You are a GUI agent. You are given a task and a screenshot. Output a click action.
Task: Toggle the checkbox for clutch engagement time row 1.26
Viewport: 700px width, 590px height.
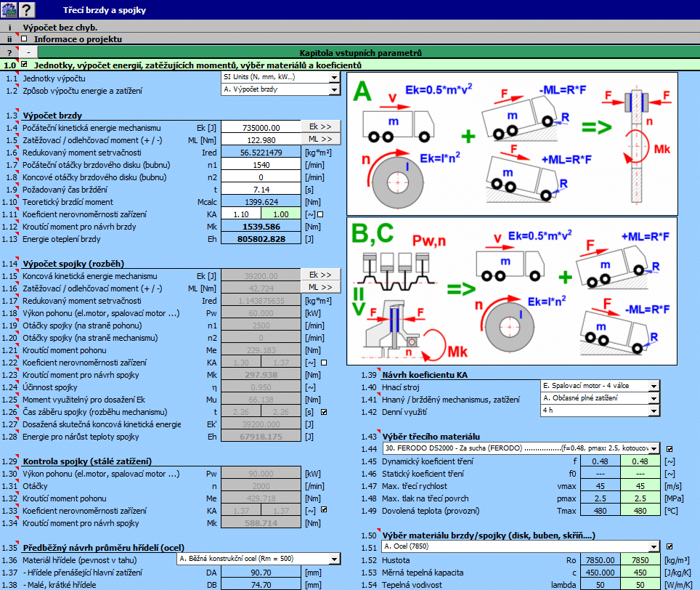(324, 412)
